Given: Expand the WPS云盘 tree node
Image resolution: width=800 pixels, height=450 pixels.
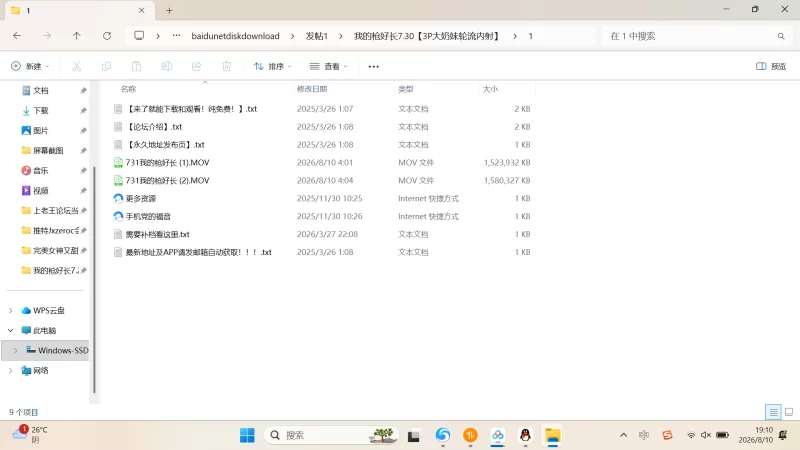Looking at the screenshot, I should [x=10, y=310].
